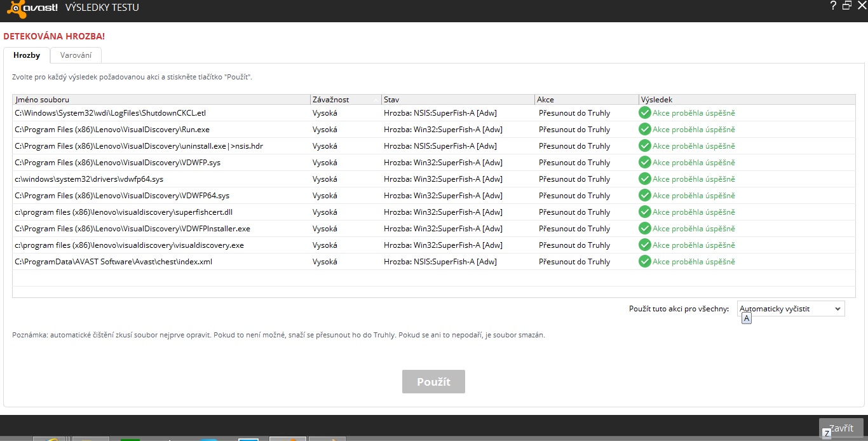Image resolution: width=868 pixels, height=441 pixels.
Task: Click 'Hrozba: Win32:SuperFish-A [Adw]' status in Run.exe row
Action: [x=443, y=130]
